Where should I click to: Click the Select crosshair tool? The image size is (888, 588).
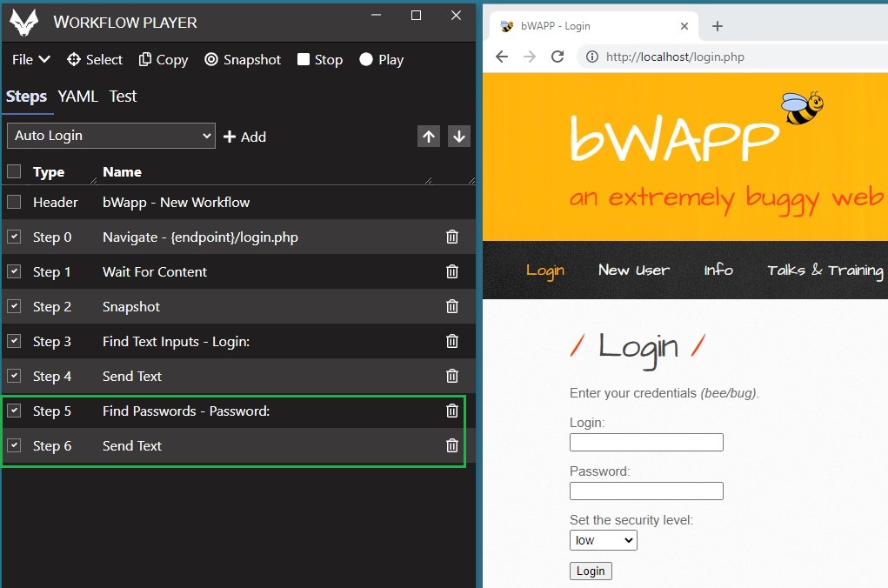pos(95,60)
